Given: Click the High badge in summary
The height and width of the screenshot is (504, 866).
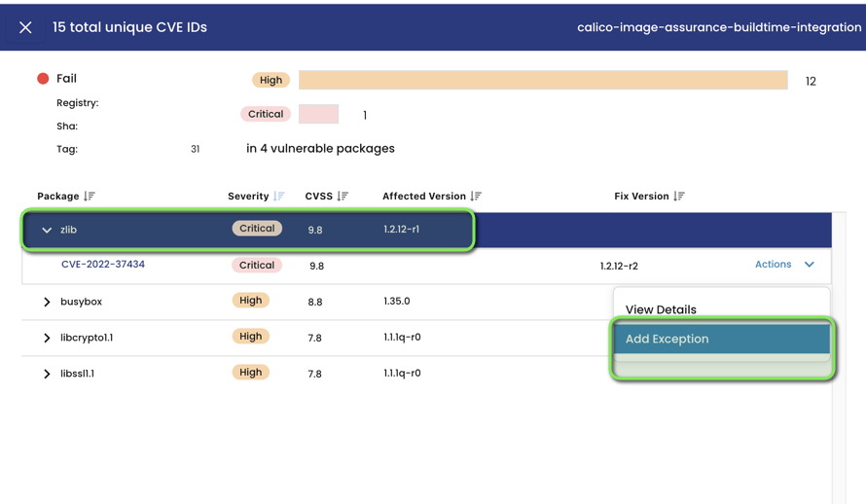Looking at the screenshot, I should [x=271, y=81].
